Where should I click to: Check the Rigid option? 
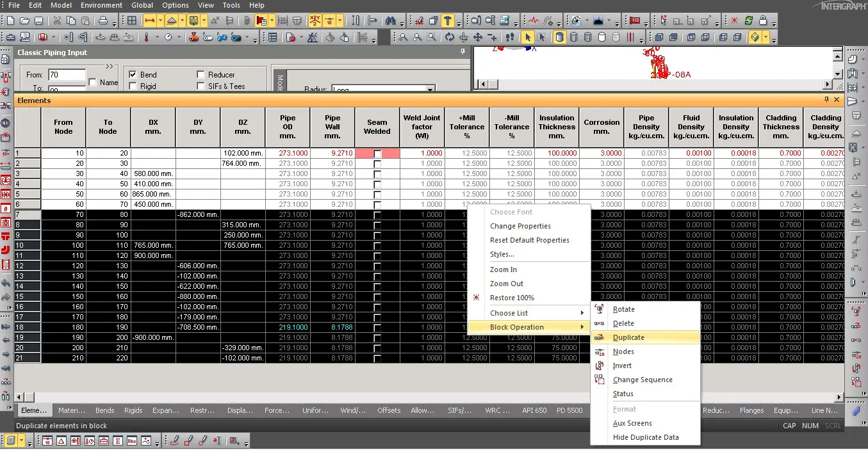(x=132, y=85)
